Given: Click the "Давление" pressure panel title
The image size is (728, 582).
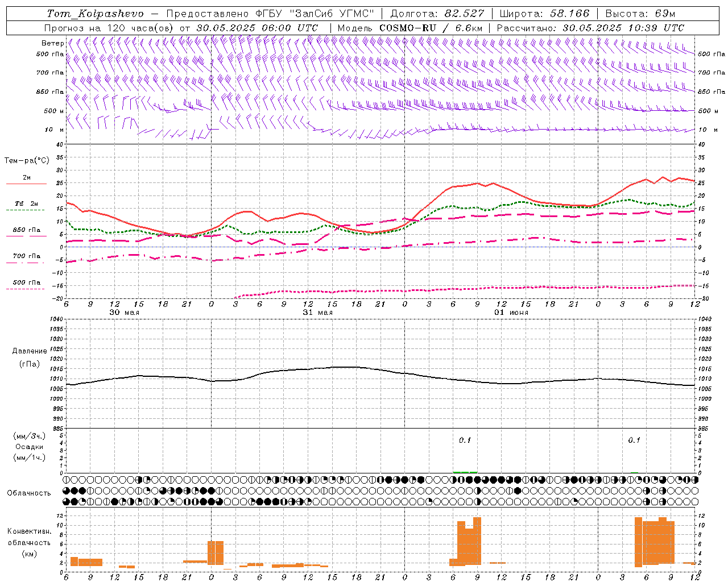Looking at the screenshot, I should [x=30, y=351].
